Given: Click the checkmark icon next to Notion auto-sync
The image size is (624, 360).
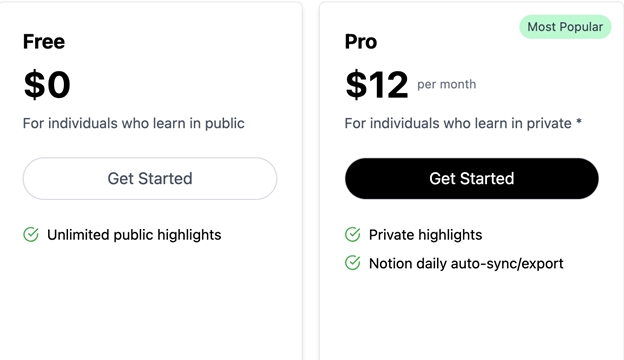Looking at the screenshot, I should (x=353, y=263).
